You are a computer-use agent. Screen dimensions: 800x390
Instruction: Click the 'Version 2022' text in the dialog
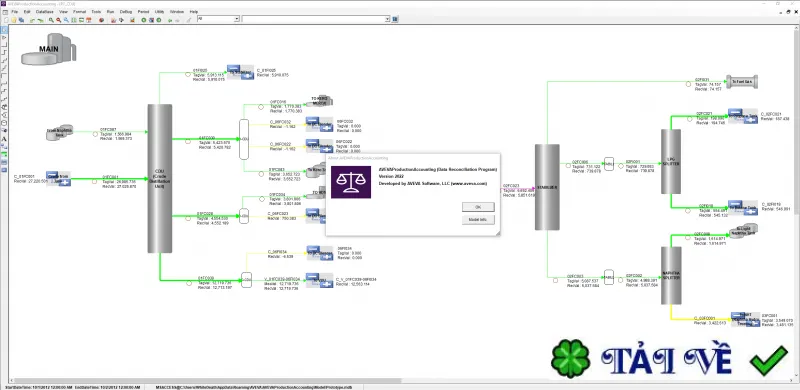click(x=391, y=176)
